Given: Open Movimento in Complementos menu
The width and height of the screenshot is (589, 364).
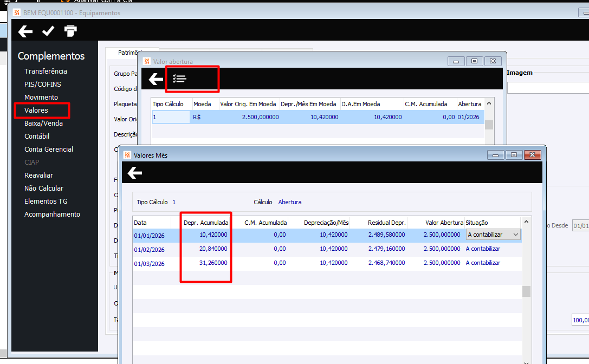Looking at the screenshot, I should click(41, 97).
